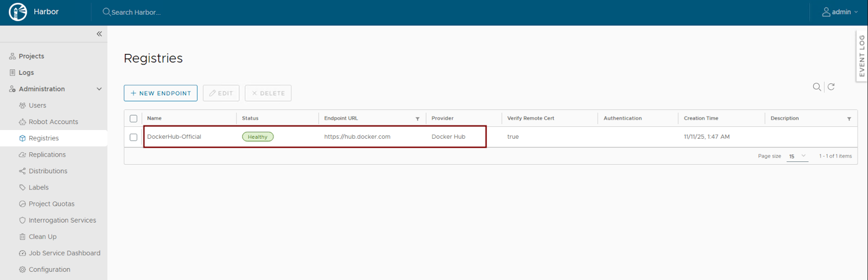Open Interrogation Services
Screen dimensions: 868x280
click(x=62, y=220)
